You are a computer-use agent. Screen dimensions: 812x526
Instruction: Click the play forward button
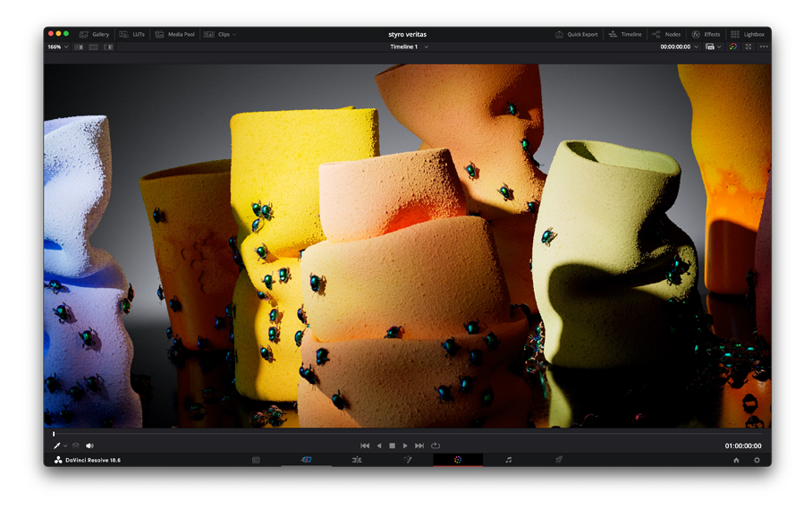(405, 445)
